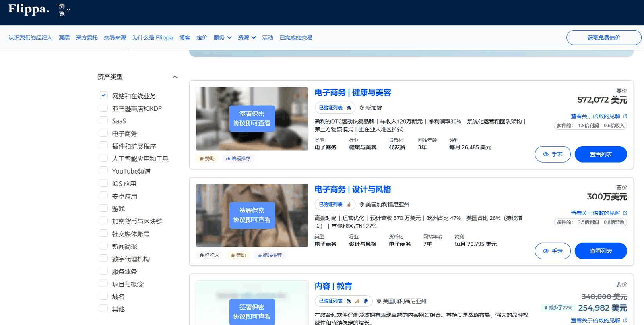Open 博客 nav item
644x325 pixels.
coord(185,37)
